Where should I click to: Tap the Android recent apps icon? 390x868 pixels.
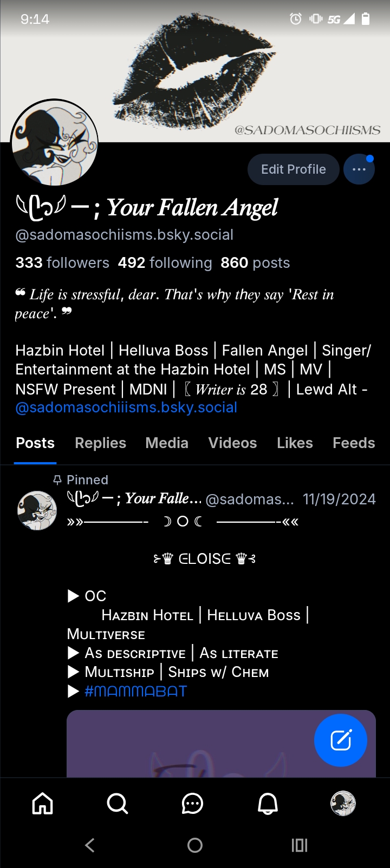(x=300, y=845)
